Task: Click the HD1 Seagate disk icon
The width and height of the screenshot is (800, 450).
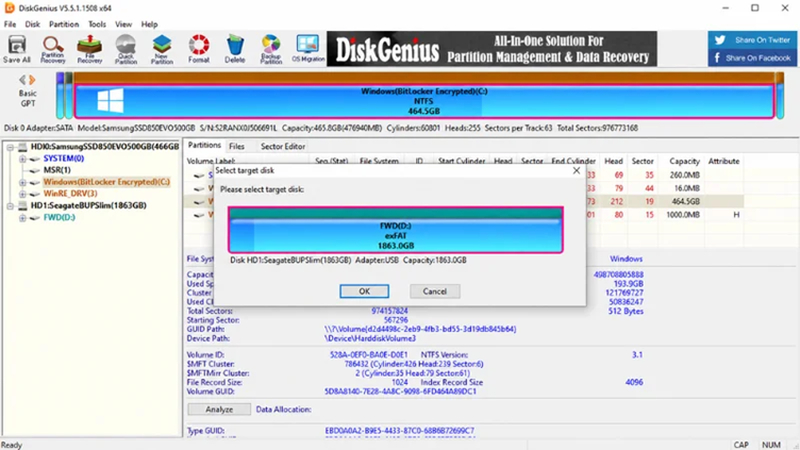Action: [x=22, y=206]
